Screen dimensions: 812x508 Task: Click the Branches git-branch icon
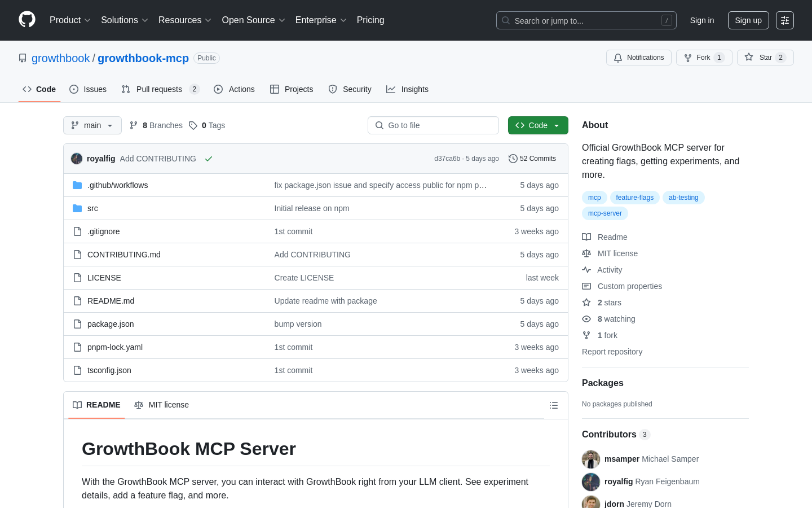click(x=134, y=125)
